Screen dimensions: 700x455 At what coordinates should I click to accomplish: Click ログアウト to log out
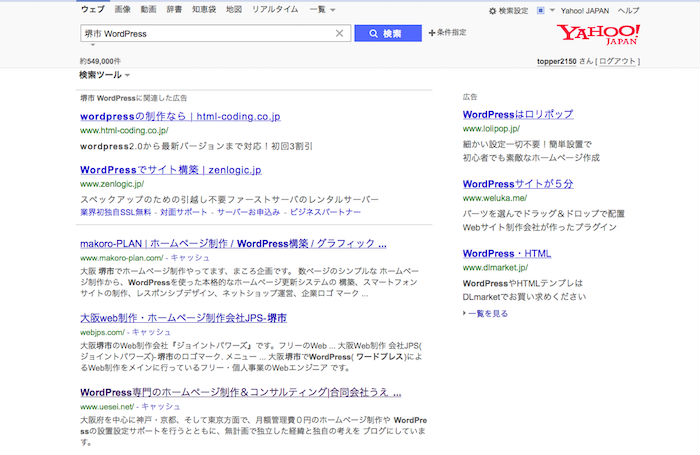[x=617, y=61]
